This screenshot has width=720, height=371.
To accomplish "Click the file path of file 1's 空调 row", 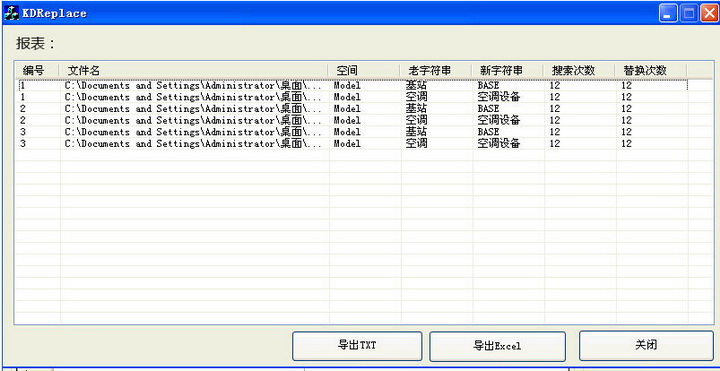I will tap(193, 97).
